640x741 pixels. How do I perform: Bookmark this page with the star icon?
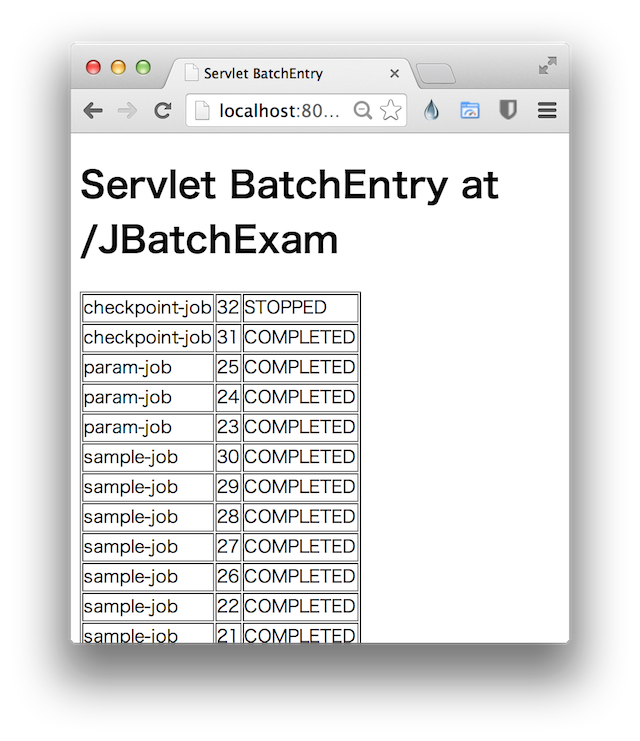[x=390, y=111]
